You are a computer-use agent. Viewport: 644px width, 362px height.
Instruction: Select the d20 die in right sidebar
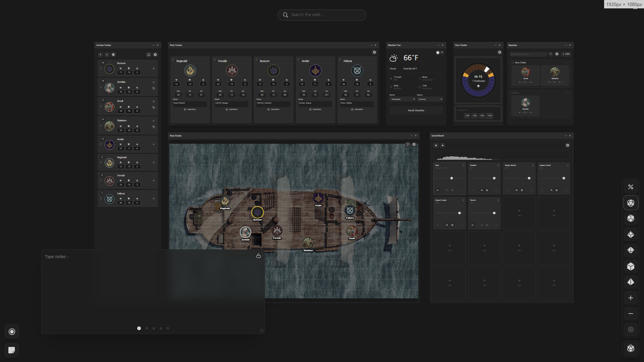(631, 203)
